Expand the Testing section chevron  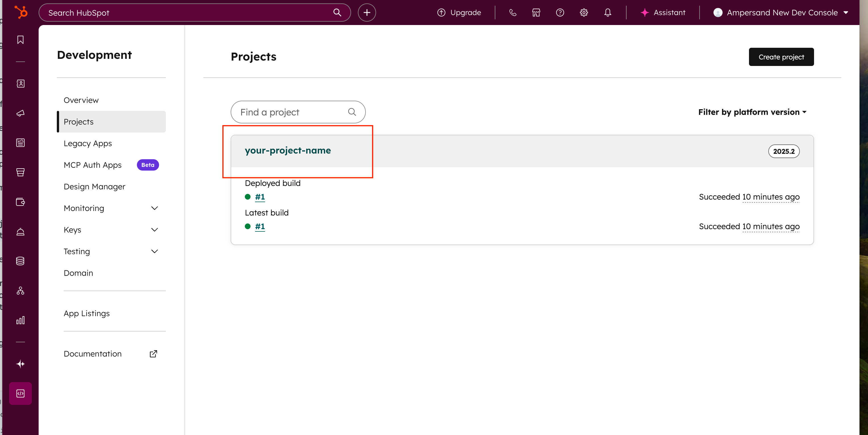(155, 251)
